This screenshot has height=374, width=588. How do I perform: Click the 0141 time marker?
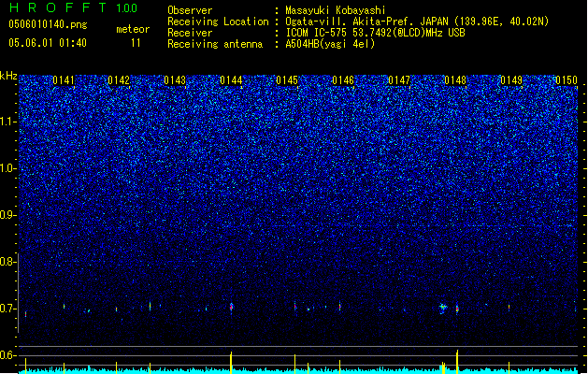64,80
